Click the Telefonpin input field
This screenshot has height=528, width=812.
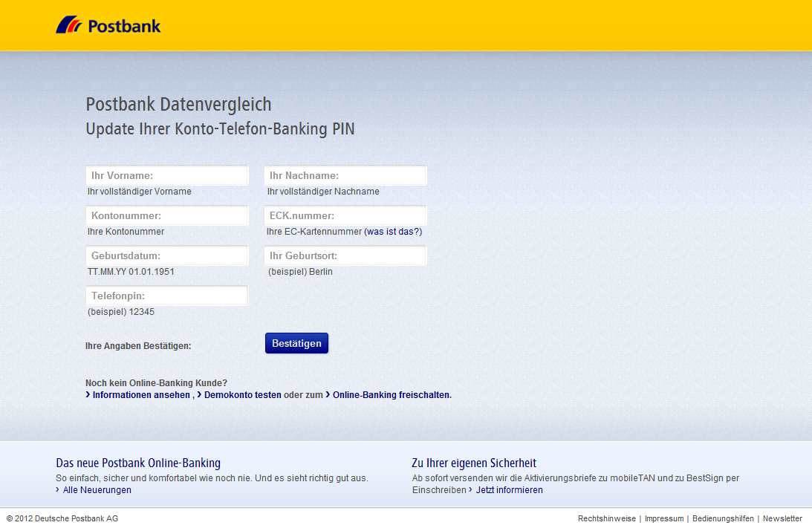coord(167,296)
